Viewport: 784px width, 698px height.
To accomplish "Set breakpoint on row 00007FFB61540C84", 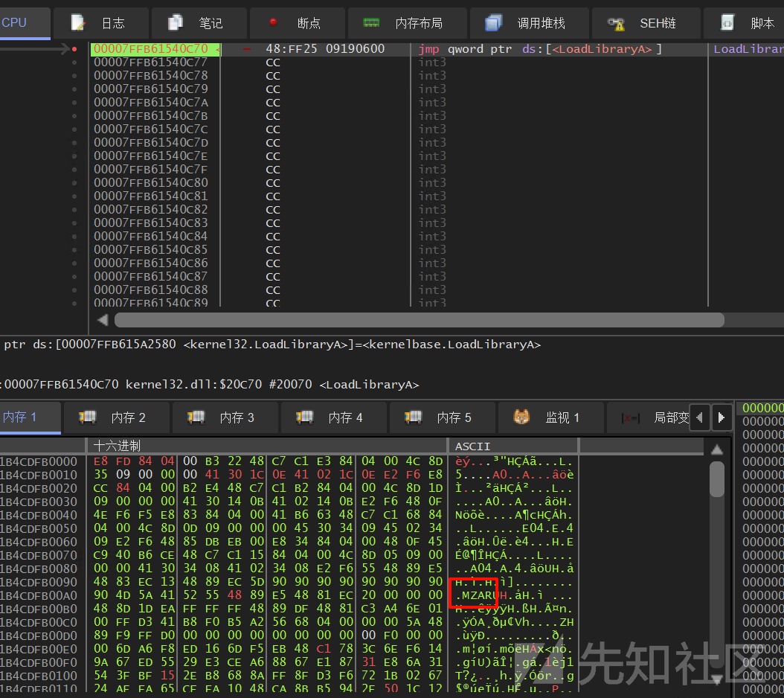I will point(74,237).
